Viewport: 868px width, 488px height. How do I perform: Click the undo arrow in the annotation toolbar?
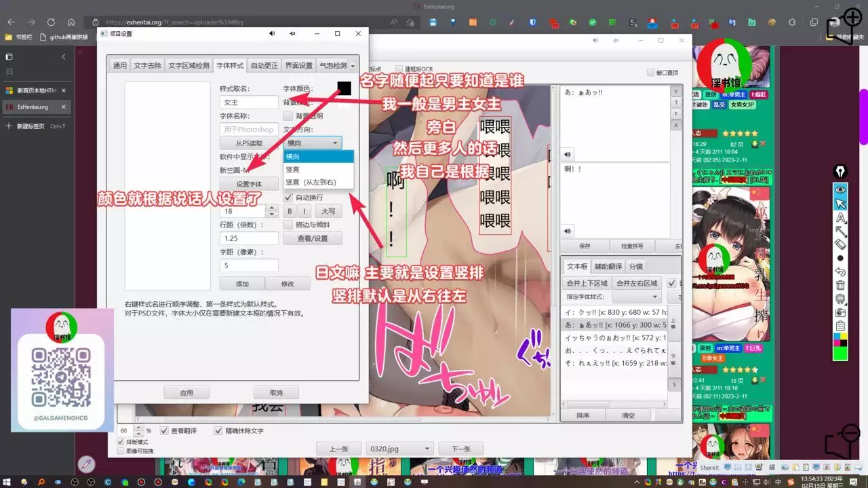click(840, 271)
